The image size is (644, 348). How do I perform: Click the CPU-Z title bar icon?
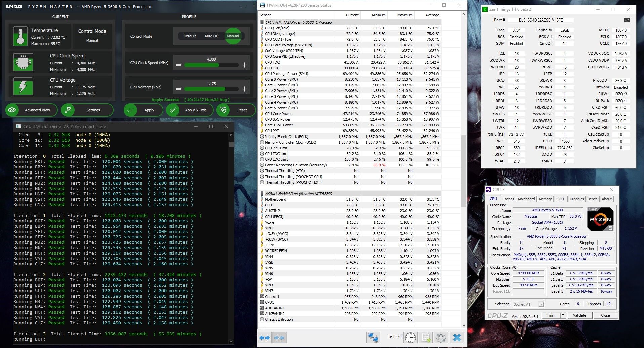click(488, 190)
